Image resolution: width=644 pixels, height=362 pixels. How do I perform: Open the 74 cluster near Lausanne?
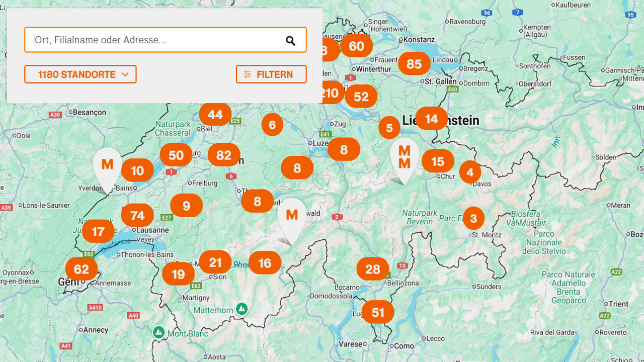(x=137, y=216)
